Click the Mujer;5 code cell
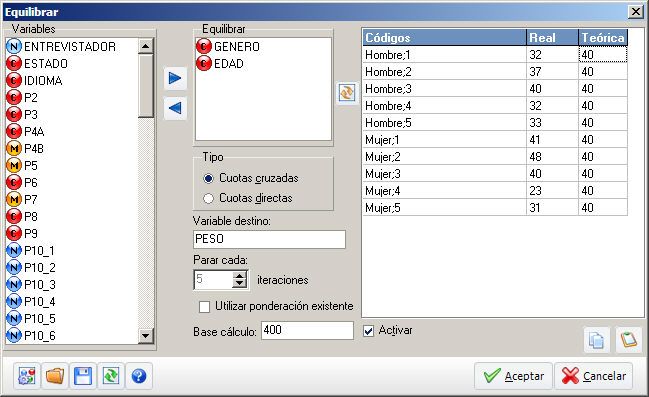 pos(445,207)
